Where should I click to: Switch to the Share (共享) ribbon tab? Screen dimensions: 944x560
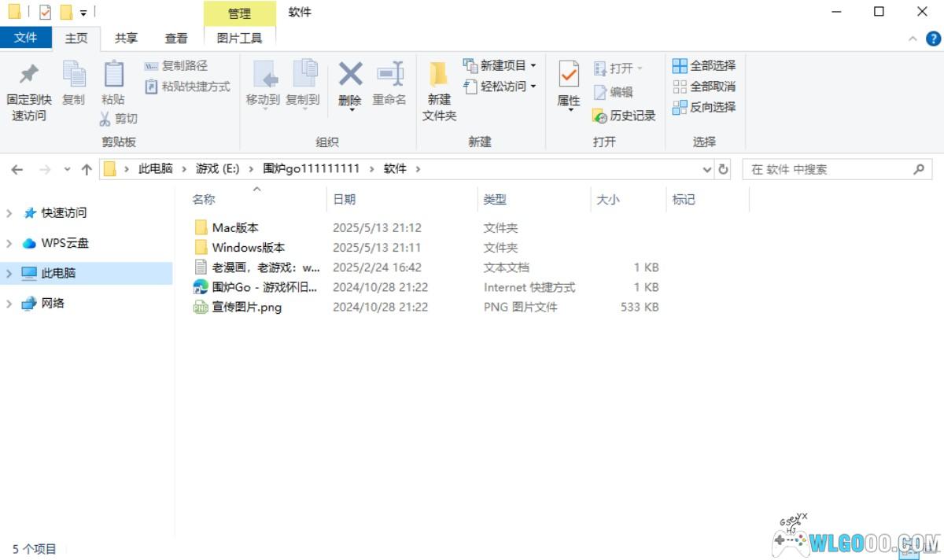pos(126,38)
